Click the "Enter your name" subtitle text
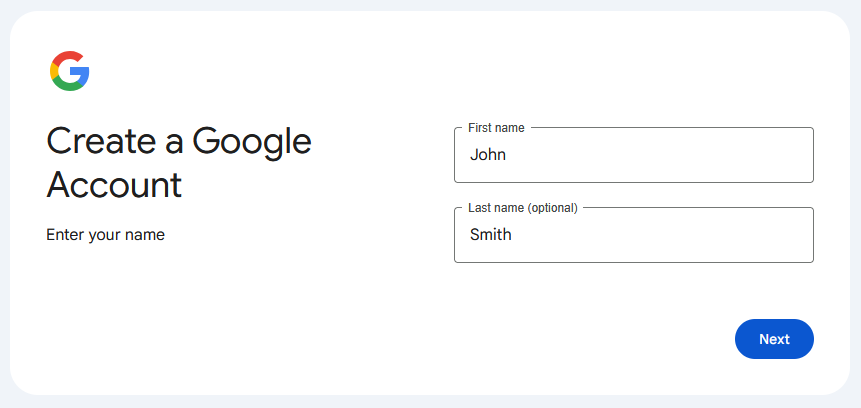 105,235
